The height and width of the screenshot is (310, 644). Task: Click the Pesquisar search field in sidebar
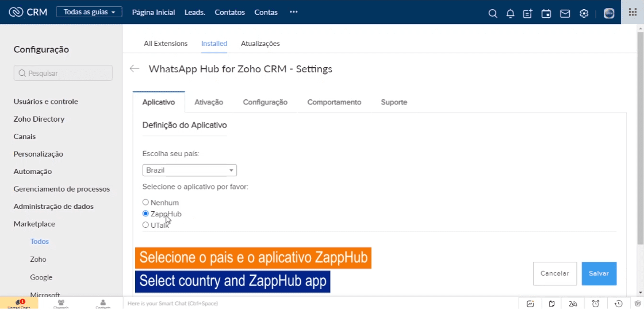click(63, 73)
